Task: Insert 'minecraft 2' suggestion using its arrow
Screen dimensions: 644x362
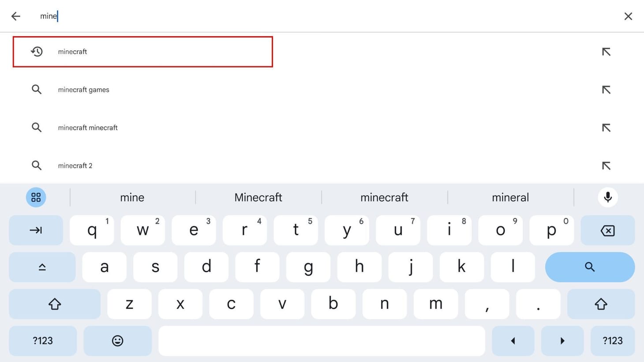Action: (x=606, y=166)
